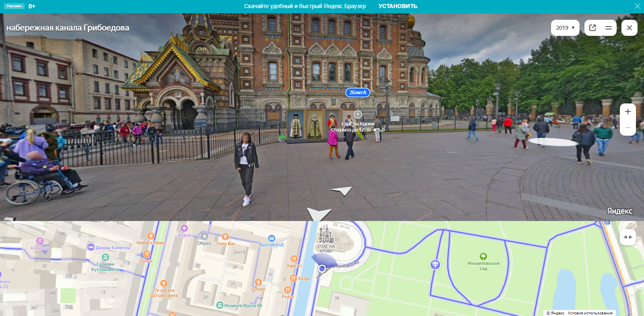This screenshot has width=644, height=316.
Task: Click the RetroWAVE map pin
Action: coord(272,238)
